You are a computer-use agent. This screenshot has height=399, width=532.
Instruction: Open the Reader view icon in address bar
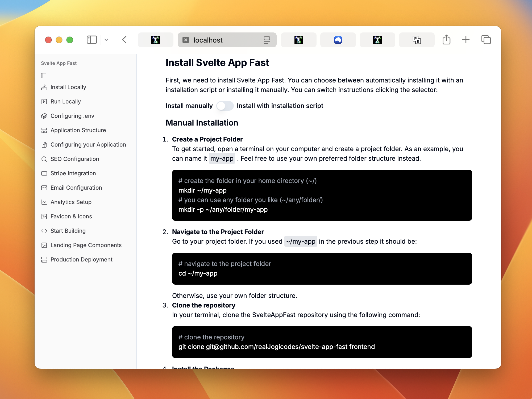coord(267,40)
